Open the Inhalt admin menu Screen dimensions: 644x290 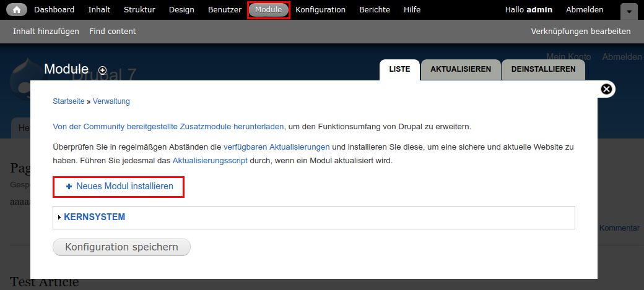[x=99, y=10]
